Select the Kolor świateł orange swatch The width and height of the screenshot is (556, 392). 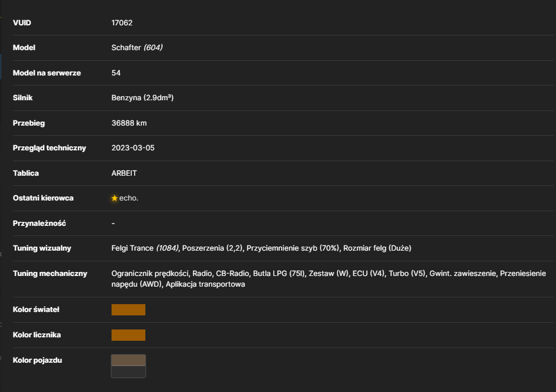(128, 310)
